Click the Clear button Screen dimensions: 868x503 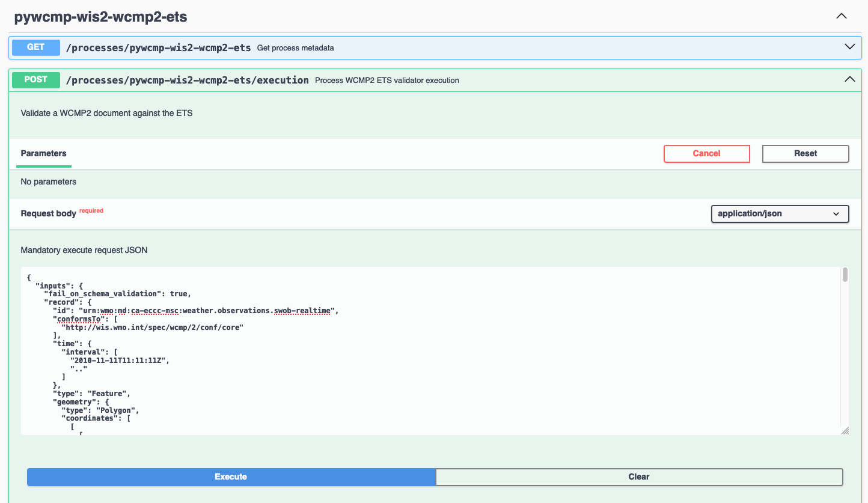638,477
